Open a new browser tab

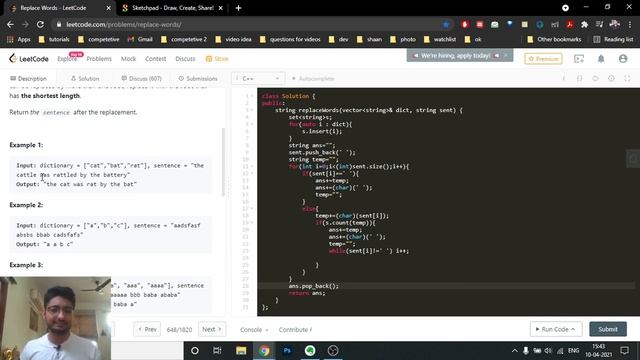[238, 8]
